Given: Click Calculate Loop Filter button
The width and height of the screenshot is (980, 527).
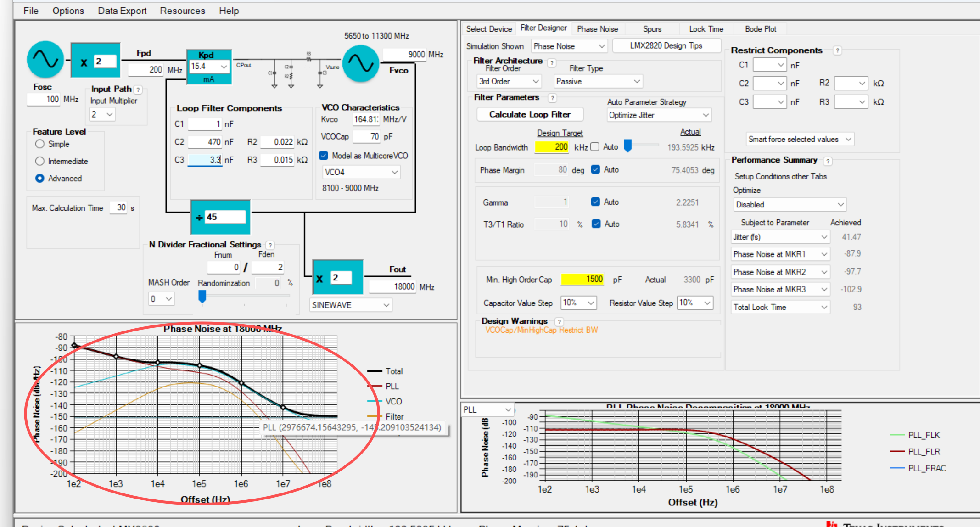Looking at the screenshot, I should [x=530, y=114].
